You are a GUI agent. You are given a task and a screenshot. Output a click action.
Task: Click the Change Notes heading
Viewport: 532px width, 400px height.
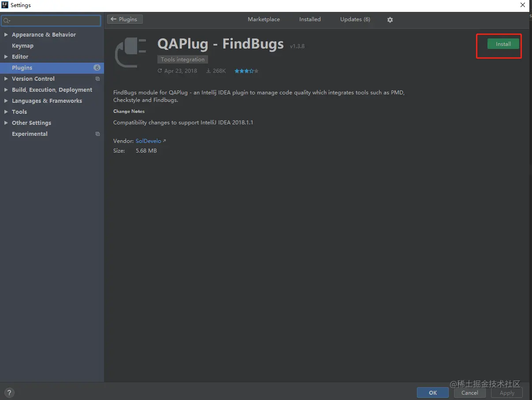[x=129, y=112]
